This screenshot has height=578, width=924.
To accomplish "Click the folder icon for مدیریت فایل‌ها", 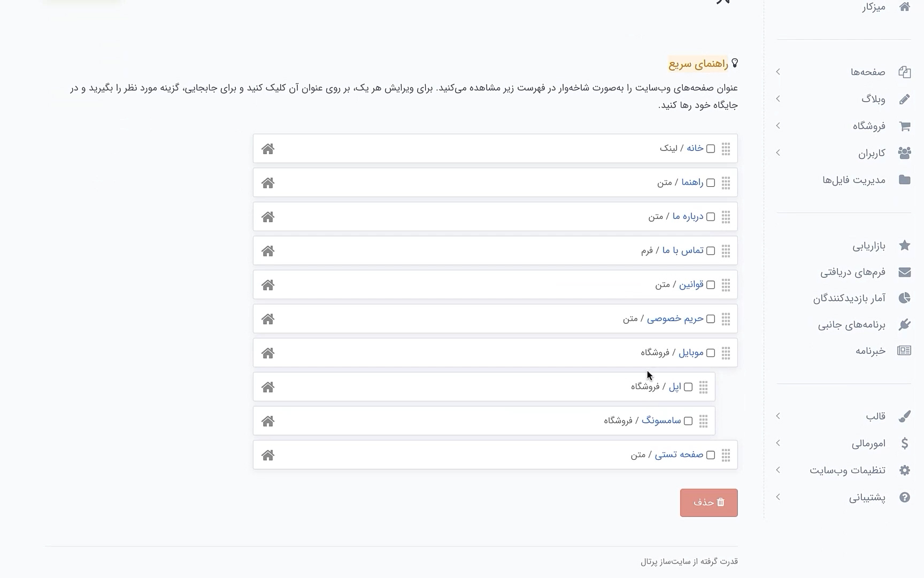I will 904,180.
